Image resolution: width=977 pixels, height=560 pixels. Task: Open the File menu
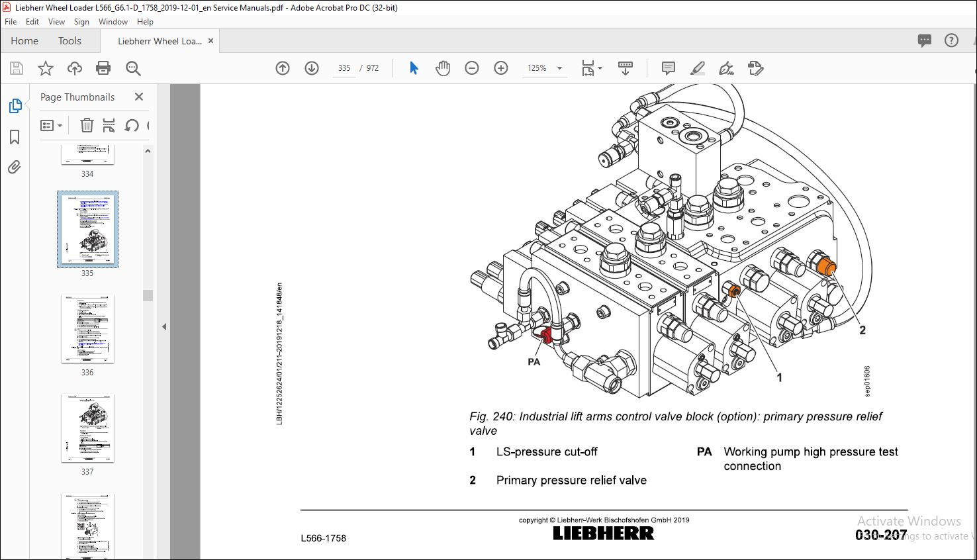(x=11, y=22)
